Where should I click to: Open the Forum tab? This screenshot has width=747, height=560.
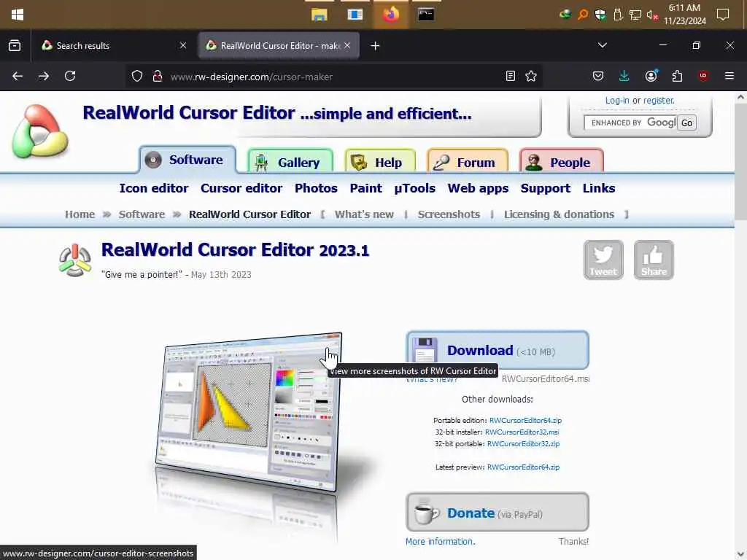point(468,163)
